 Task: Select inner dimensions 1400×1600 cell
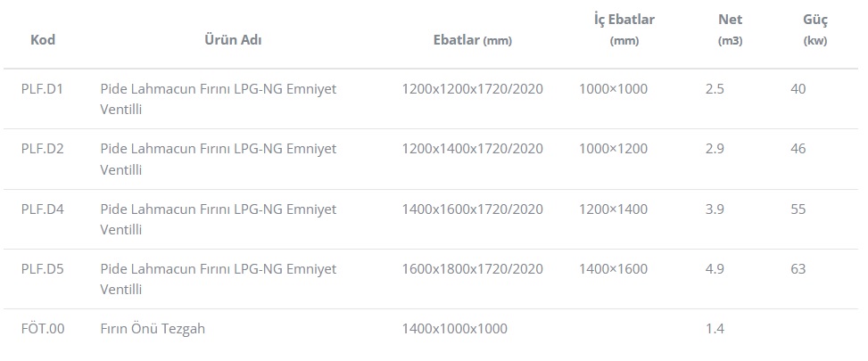point(614,269)
